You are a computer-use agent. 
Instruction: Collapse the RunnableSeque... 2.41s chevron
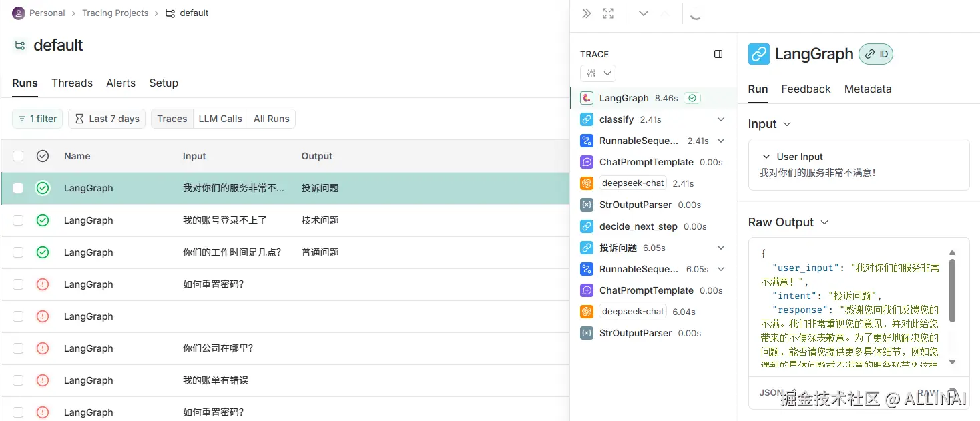pyautogui.click(x=721, y=141)
